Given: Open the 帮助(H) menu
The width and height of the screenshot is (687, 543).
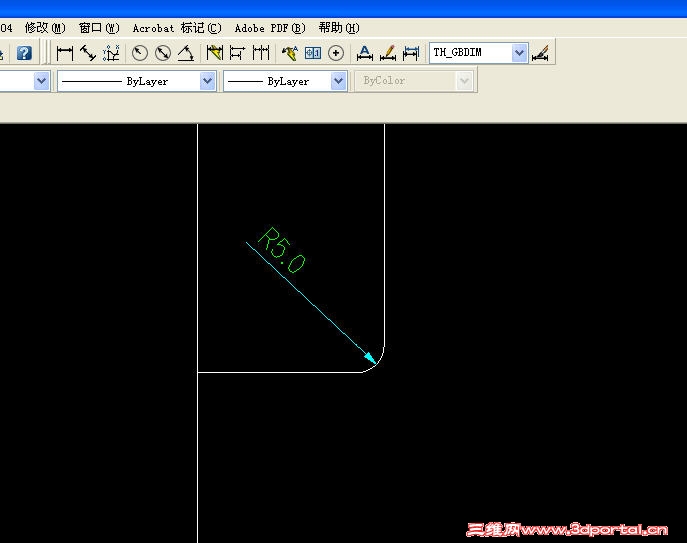Looking at the screenshot, I should (x=339, y=28).
